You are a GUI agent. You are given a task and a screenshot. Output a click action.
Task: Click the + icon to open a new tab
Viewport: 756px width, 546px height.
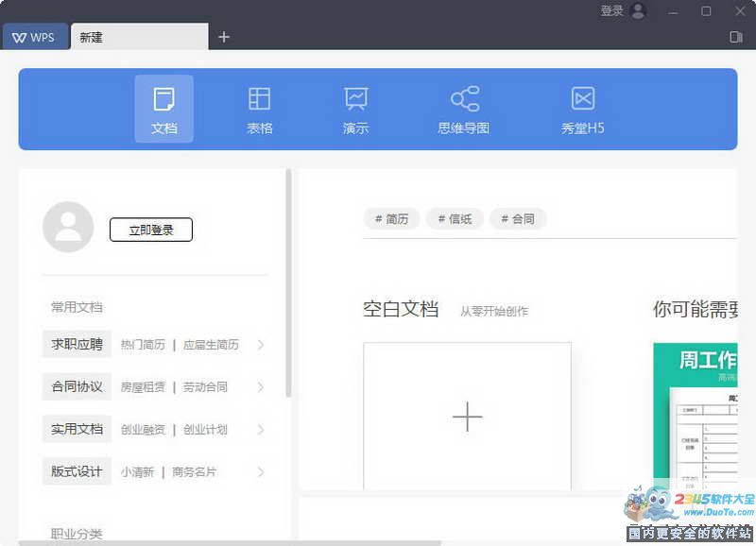224,37
